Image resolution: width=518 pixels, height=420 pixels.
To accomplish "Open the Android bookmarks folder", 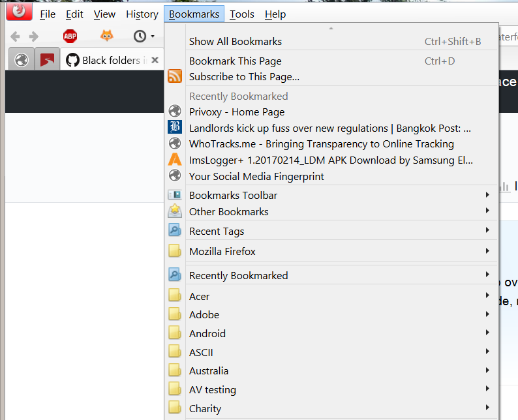I will tap(332, 333).
